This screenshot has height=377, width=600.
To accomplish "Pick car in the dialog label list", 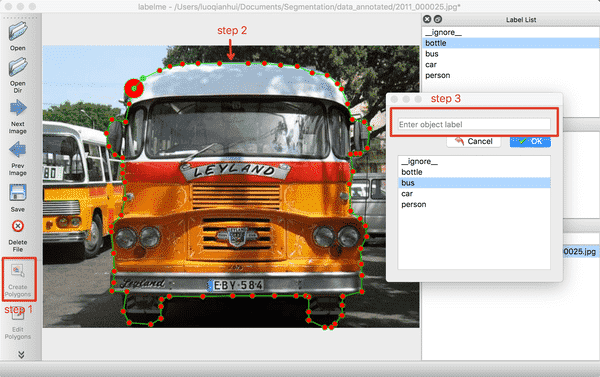I will click(x=474, y=194).
